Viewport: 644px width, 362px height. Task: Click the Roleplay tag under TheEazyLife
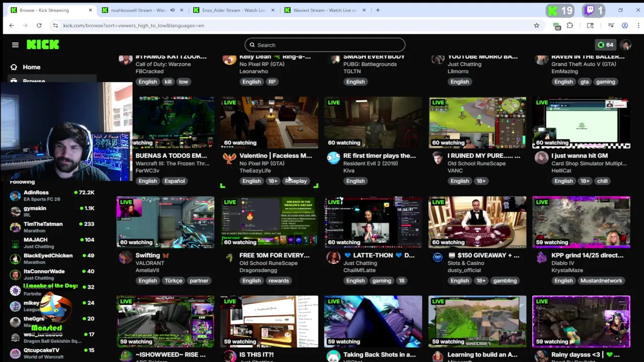pyautogui.click(x=296, y=181)
